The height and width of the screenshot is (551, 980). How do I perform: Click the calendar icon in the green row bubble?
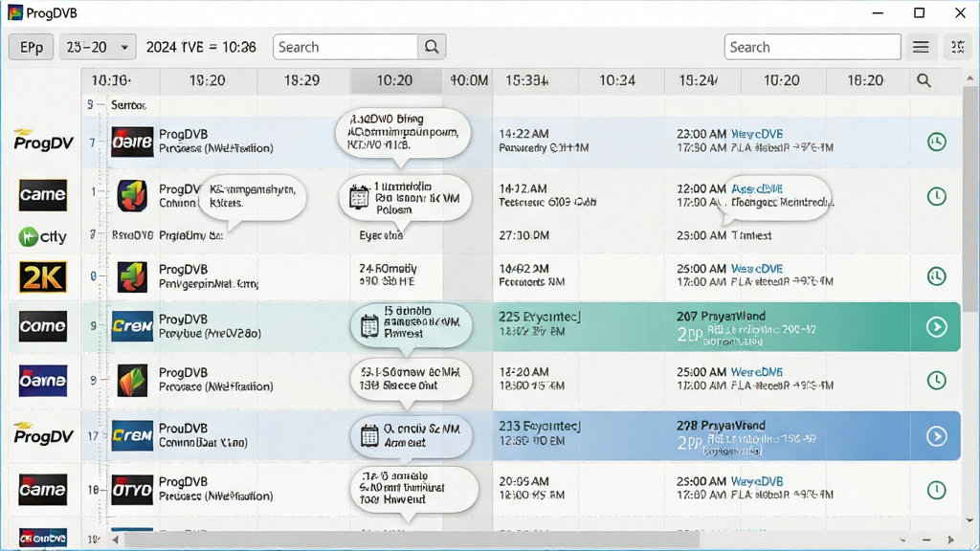369,326
